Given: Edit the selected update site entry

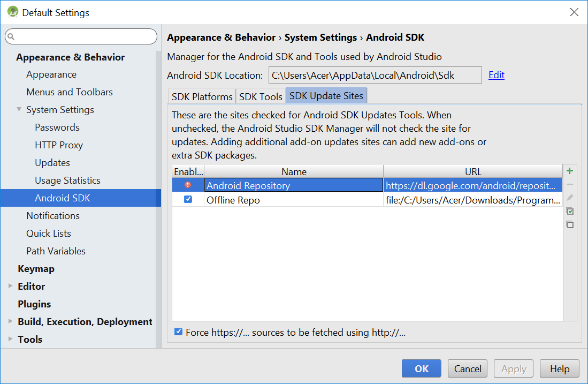Looking at the screenshot, I should tap(570, 198).
